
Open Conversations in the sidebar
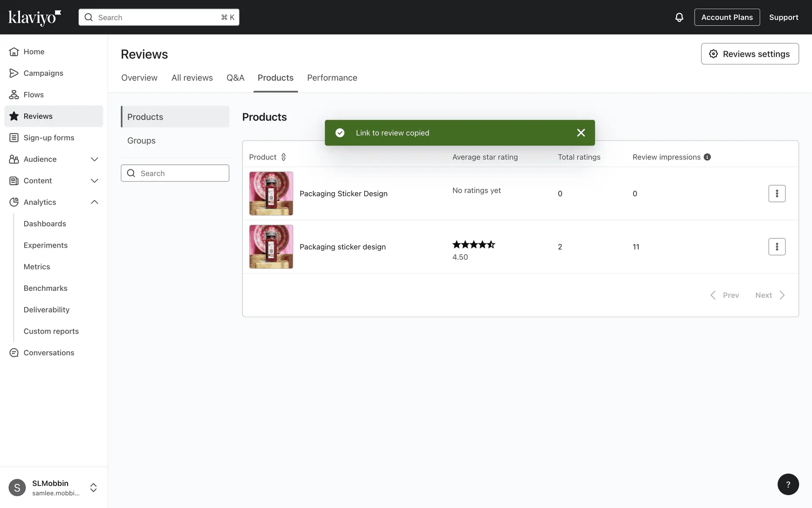pos(49,353)
